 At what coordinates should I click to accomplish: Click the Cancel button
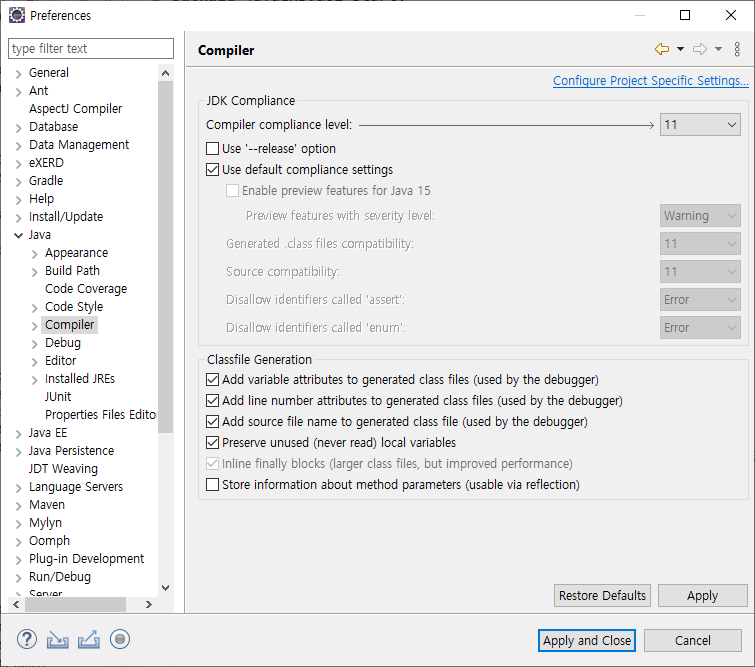(x=693, y=641)
